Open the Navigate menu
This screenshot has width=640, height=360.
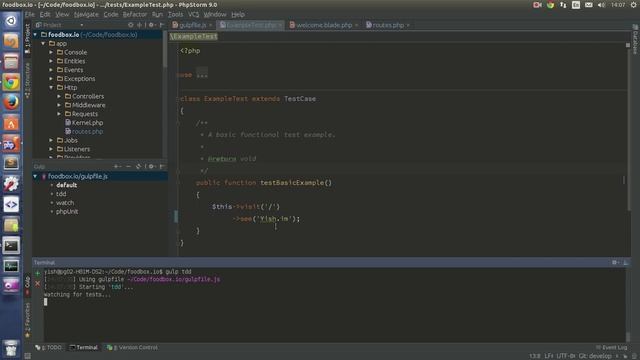pos(86,14)
